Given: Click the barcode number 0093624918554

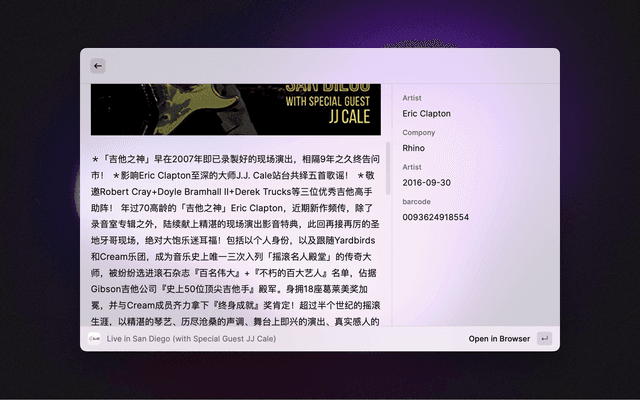Looking at the screenshot, I should click(x=436, y=217).
